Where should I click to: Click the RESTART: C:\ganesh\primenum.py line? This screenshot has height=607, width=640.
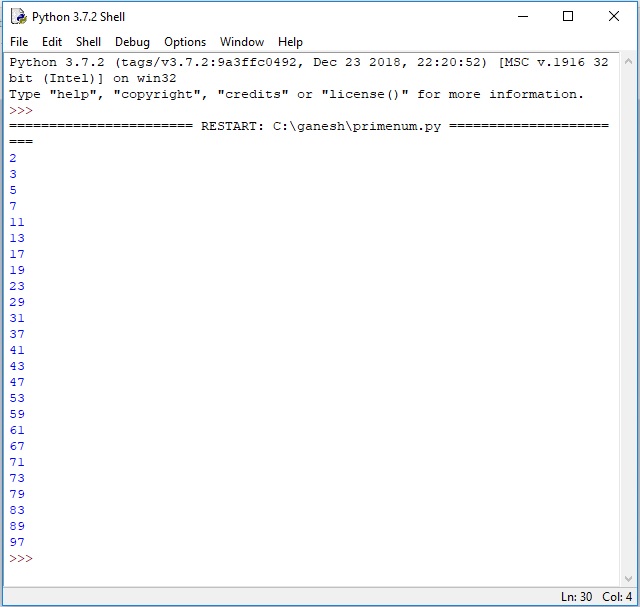pyautogui.click(x=309, y=126)
